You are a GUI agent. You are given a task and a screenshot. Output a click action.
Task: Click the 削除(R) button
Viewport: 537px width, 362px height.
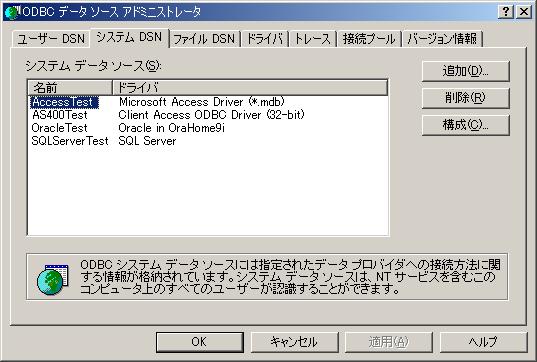click(465, 98)
